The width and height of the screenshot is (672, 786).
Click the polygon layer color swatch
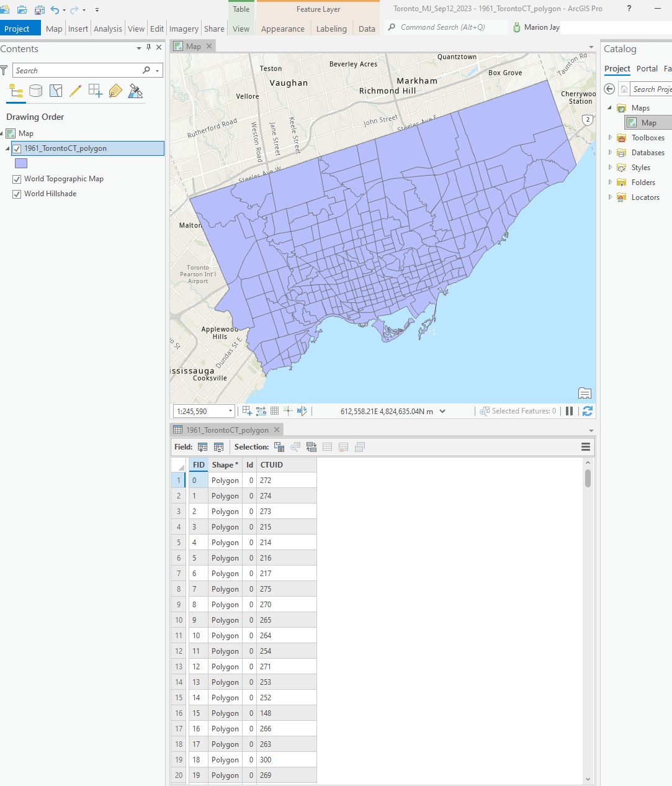coord(20,163)
